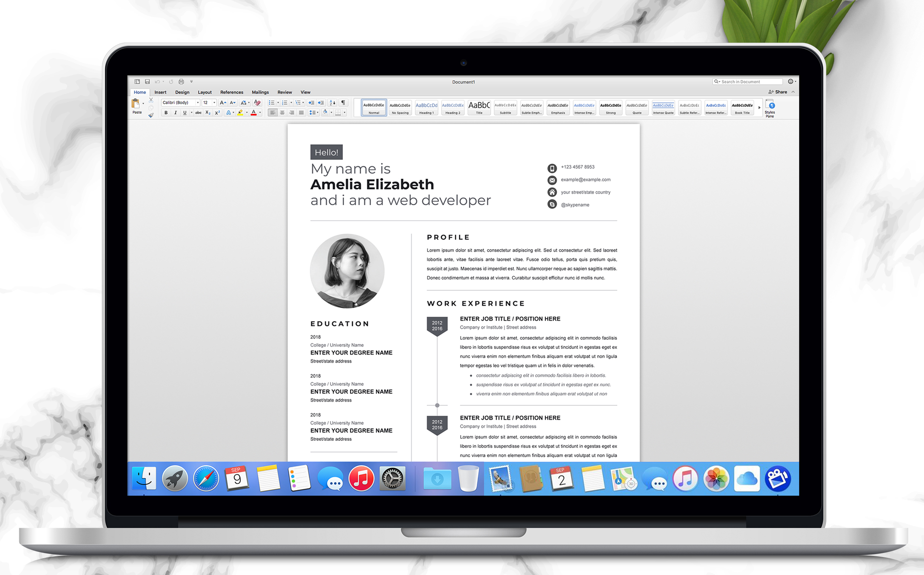Click the yellow text highlight color
924x575 pixels.
pyautogui.click(x=240, y=113)
